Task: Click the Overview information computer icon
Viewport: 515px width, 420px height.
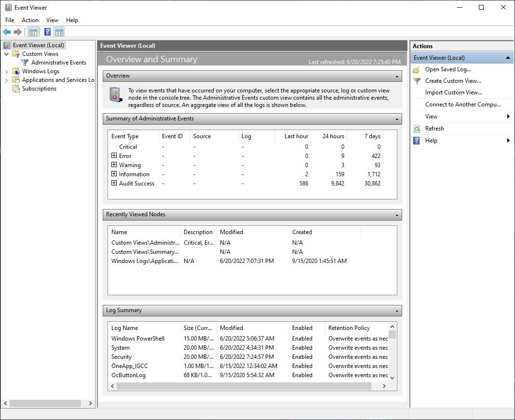Action: tap(116, 95)
